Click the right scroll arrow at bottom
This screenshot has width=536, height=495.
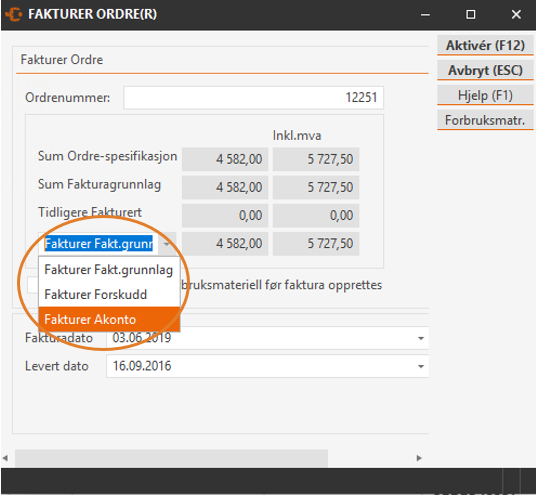419,458
